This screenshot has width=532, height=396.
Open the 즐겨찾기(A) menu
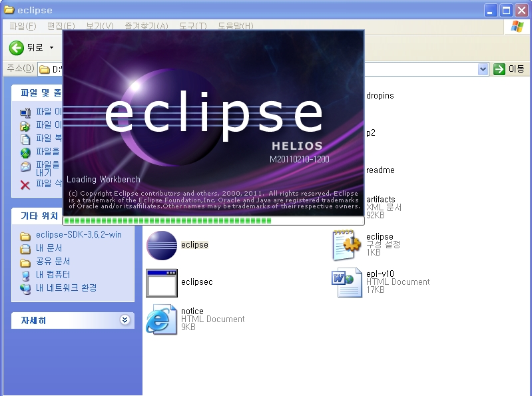tap(146, 26)
